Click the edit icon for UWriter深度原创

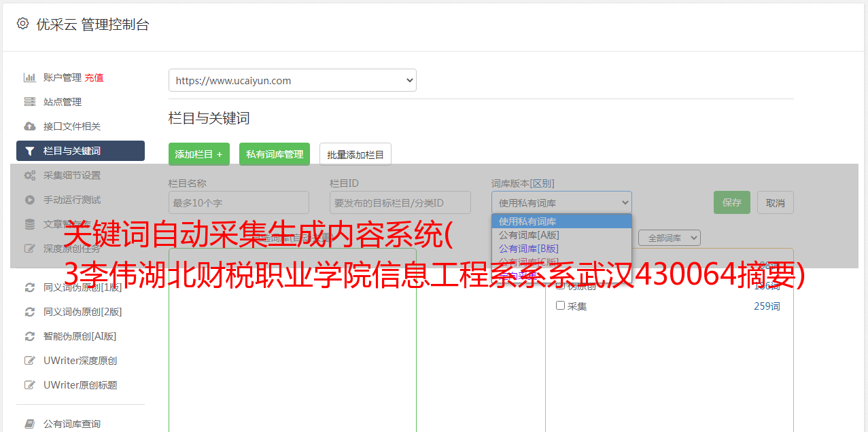coord(30,361)
